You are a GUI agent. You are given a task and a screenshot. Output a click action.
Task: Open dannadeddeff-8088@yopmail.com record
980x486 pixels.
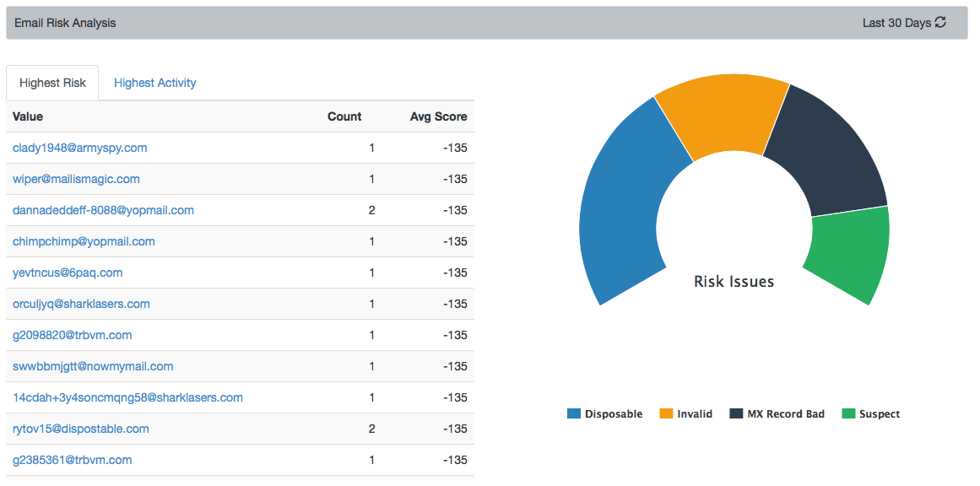pos(101,210)
